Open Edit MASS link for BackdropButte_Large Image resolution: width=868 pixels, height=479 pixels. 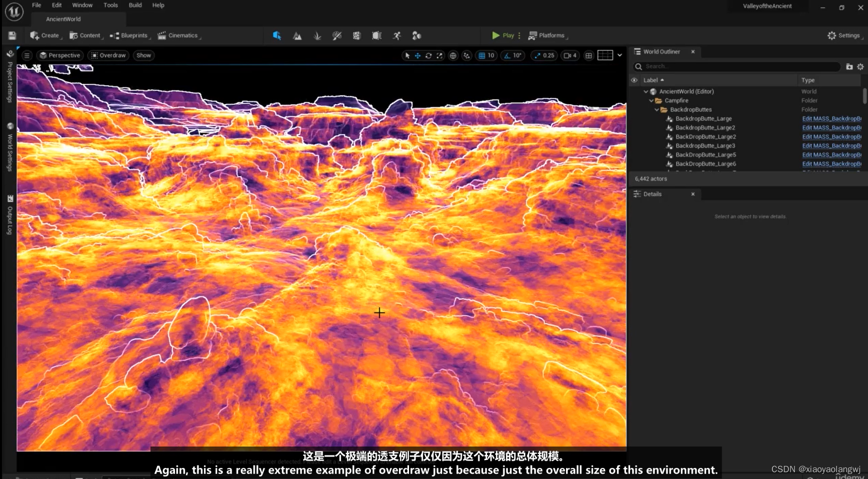831,119
